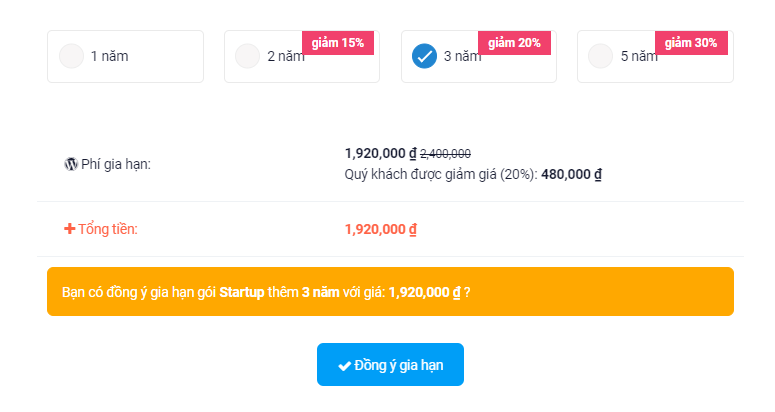
Task: Choose the 2 năm renewal radio circle
Action: click(x=247, y=56)
